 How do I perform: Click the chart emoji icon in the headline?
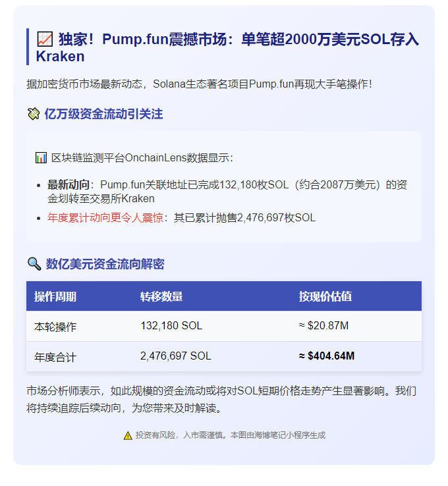(45, 40)
